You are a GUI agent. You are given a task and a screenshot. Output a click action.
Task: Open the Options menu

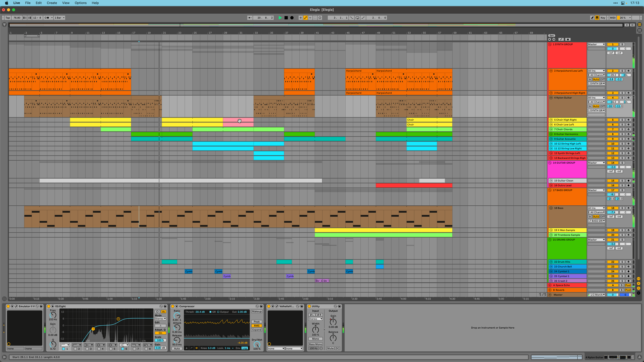coord(80,3)
